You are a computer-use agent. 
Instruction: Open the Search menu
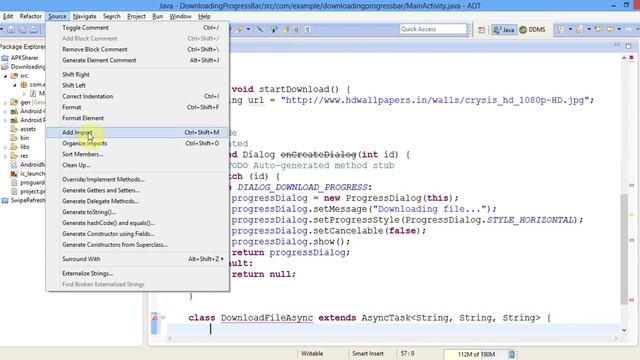[x=111, y=16]
